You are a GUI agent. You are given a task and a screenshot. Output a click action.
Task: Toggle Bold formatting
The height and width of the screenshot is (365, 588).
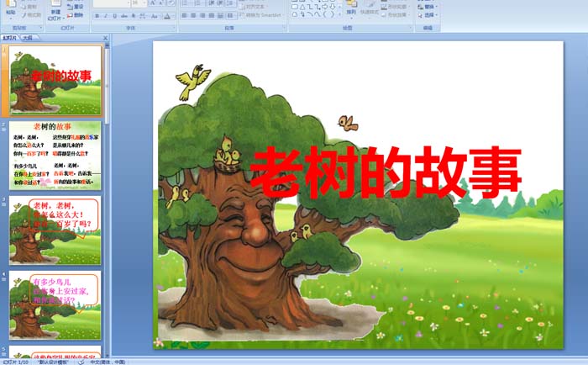[x=97, y=16]
